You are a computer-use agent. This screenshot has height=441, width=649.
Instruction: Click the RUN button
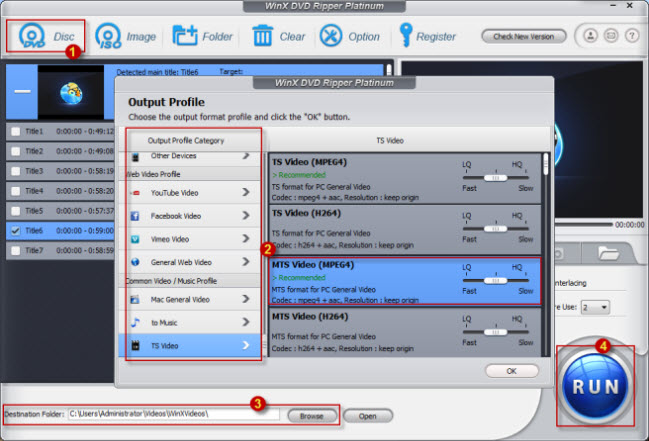pyautogui.click(x=595, y=386)
